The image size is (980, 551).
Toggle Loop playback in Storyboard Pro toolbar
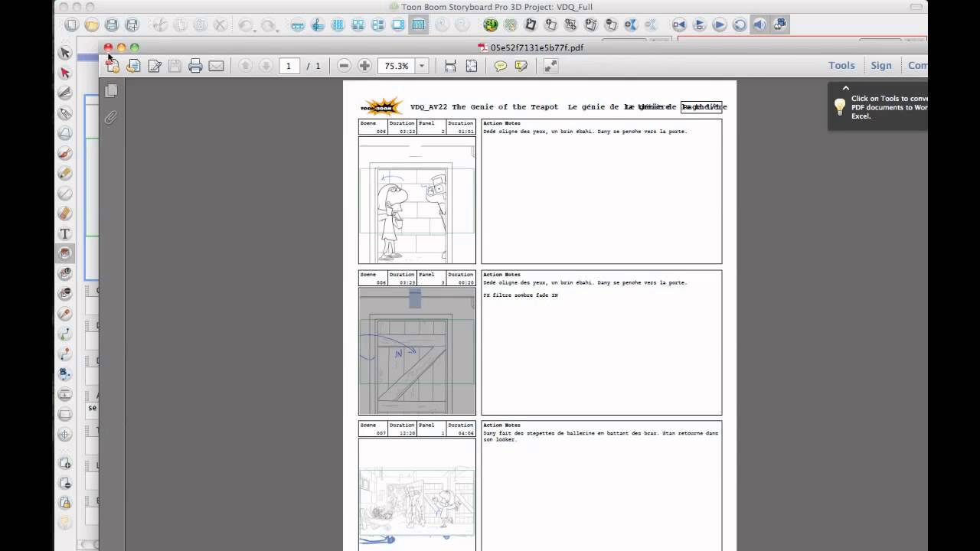[x=740, y=25]
